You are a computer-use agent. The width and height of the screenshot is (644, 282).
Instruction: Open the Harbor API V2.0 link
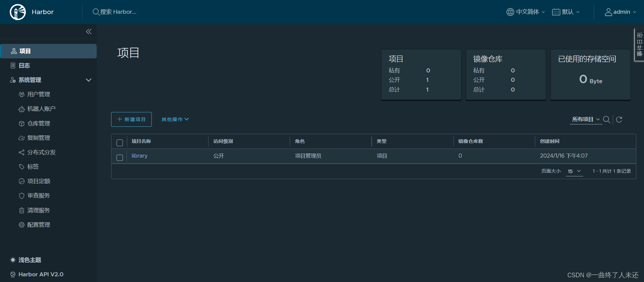41,274
